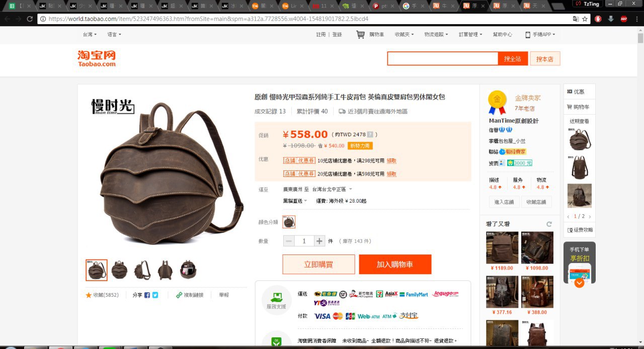This screenshot has height=349, width=644.
Task: Click the Taobao search input field
Action: (x=442, y=59)
